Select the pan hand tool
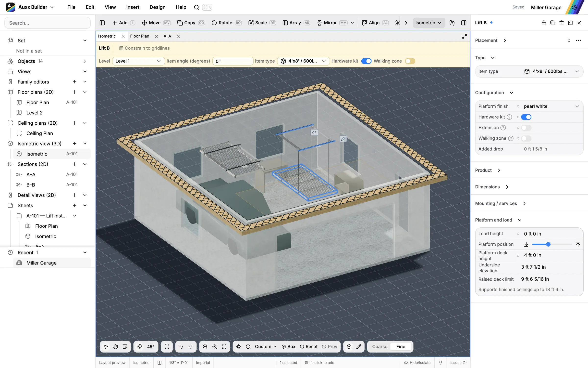588x368 pixels. click(115, 347)
